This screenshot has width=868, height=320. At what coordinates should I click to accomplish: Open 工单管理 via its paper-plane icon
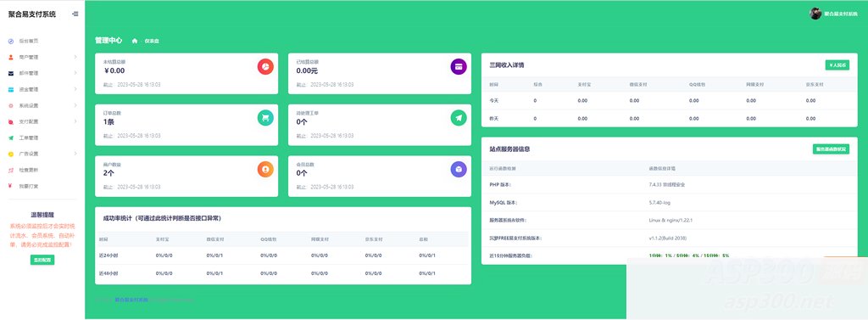pyautogui.click(x=11, y=138)
